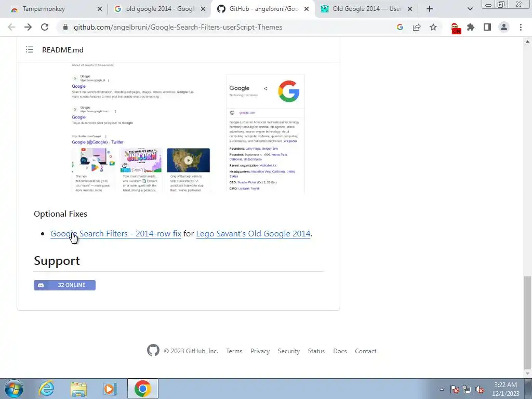532x399 pixels.
Task: Open the Terms footer link
Action: click(234, 351)
